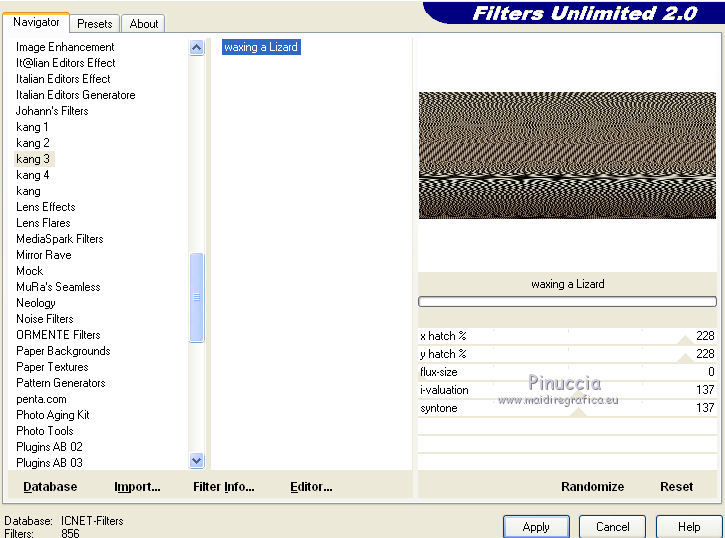Screen dimensions: 725x538
Task: Select Photo Aging Kit category
Action: [x=53, y=415]
